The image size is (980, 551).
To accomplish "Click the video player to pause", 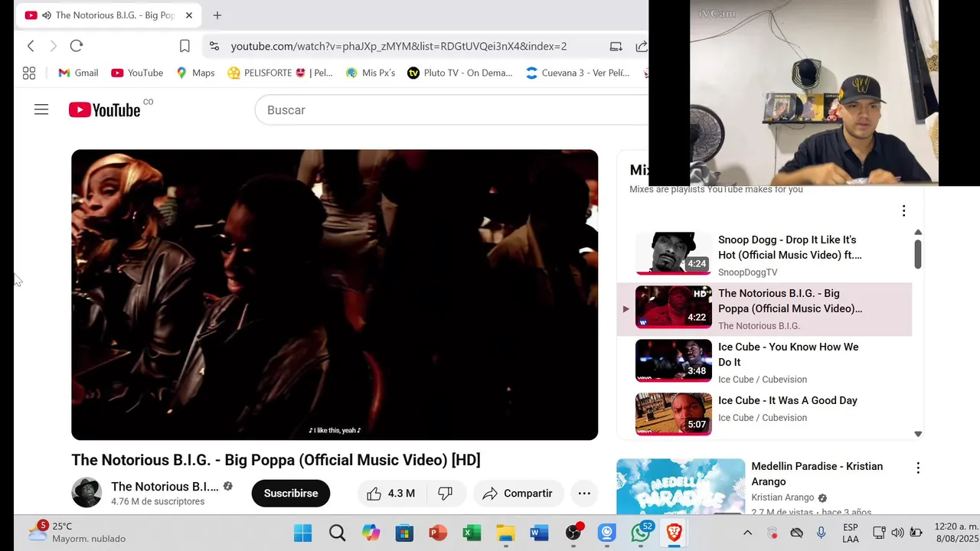I will tap(335, 295).
